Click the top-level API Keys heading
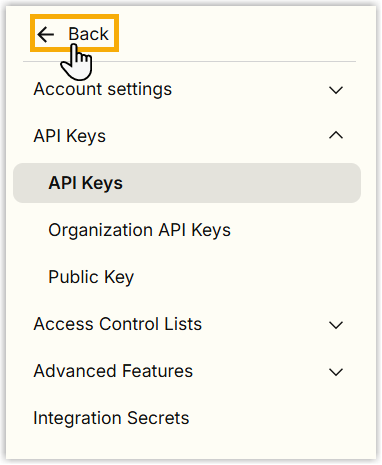382x465 pixels. coord(70,136)
